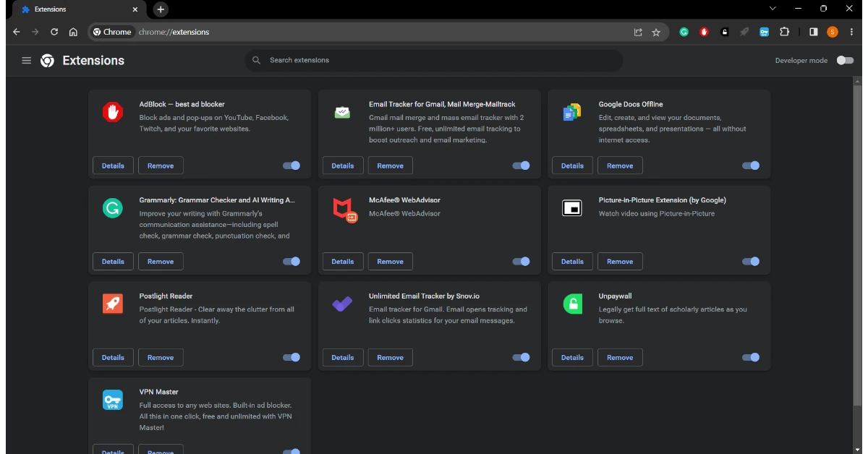Click the AdBlock red hand toolbar icon
868x454 pixels.
704,32
